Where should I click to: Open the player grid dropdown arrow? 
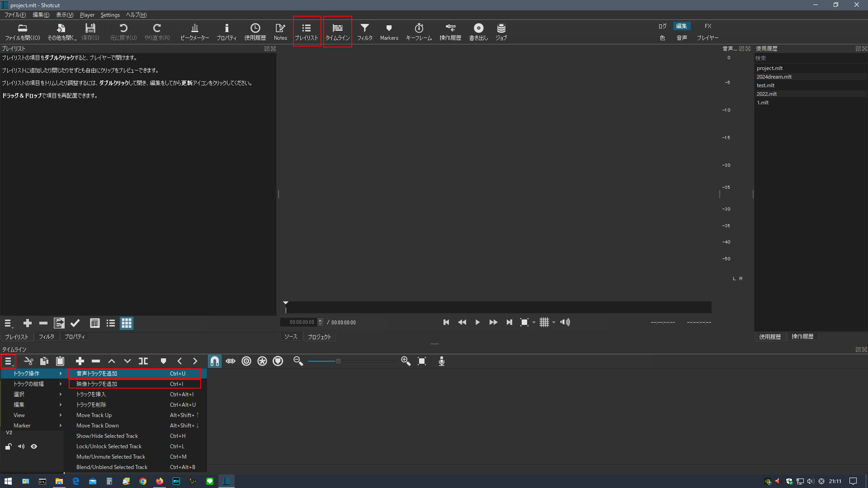click(554, 323)
